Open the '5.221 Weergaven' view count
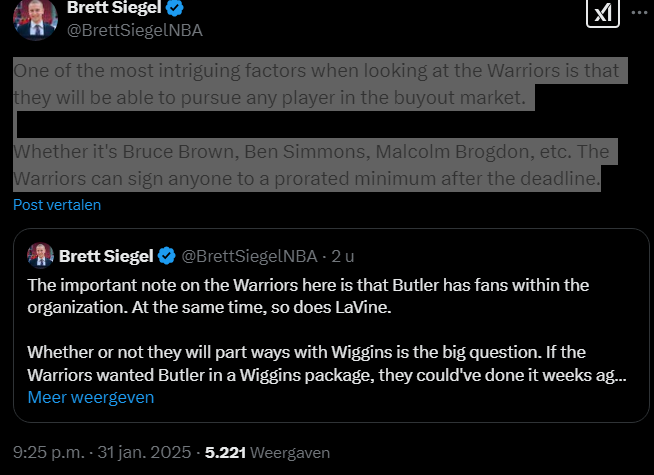The height and width of the screenshot is (475, 654). [x=267, y=452]
